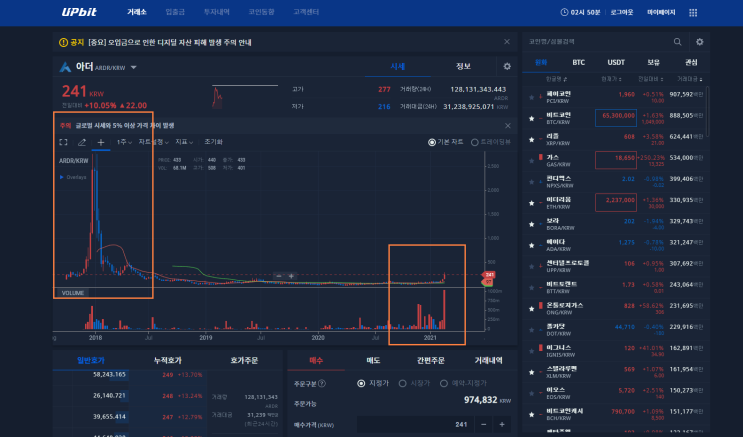Screen dimensions: 743x437
Task: Click the yellow notice warning icon
Action: click(x=63, y=43)
